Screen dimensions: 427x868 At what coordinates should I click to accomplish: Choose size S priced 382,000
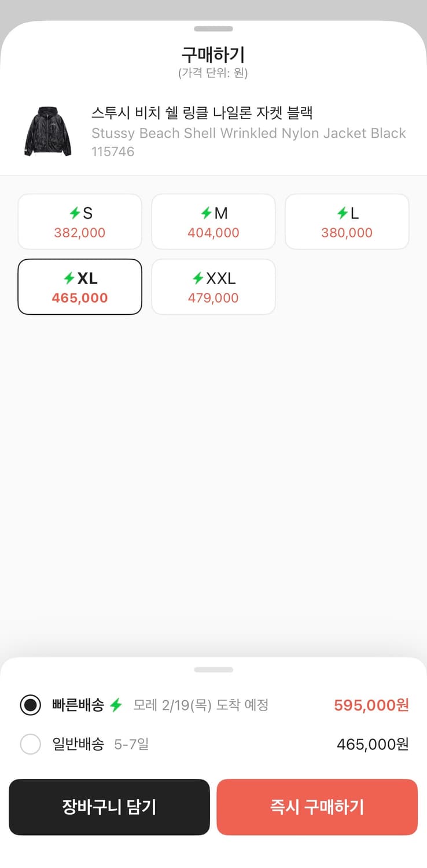(80, 222)
